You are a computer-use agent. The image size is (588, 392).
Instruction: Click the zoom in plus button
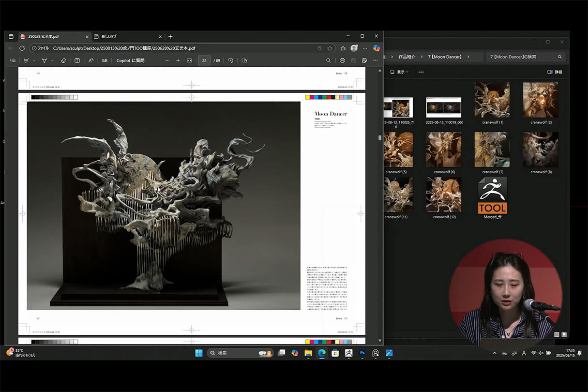click(x=178, y=60)
